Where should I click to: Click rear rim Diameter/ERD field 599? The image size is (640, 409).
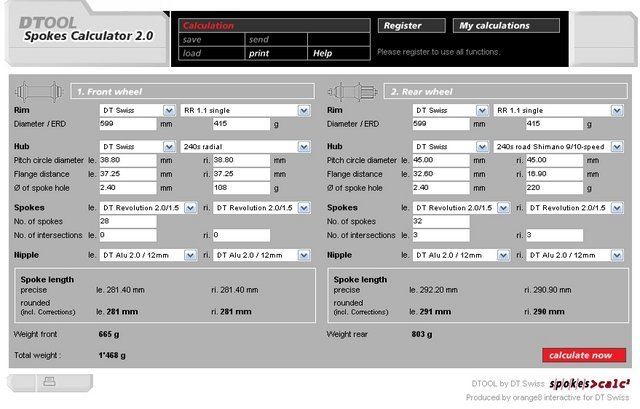[441, 124]
